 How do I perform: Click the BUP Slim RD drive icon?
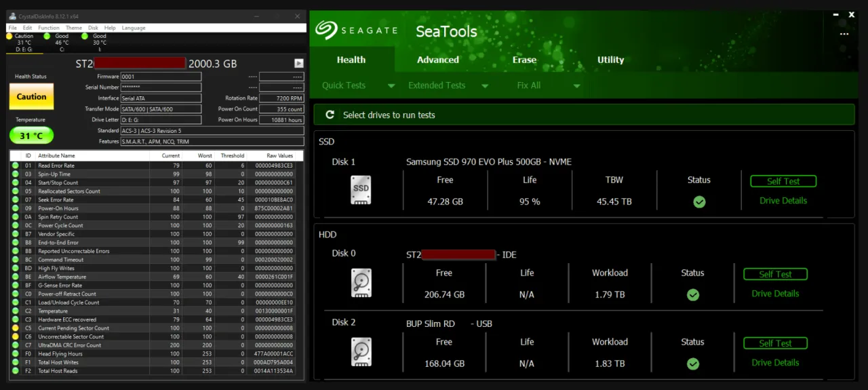tap(361, 351)
